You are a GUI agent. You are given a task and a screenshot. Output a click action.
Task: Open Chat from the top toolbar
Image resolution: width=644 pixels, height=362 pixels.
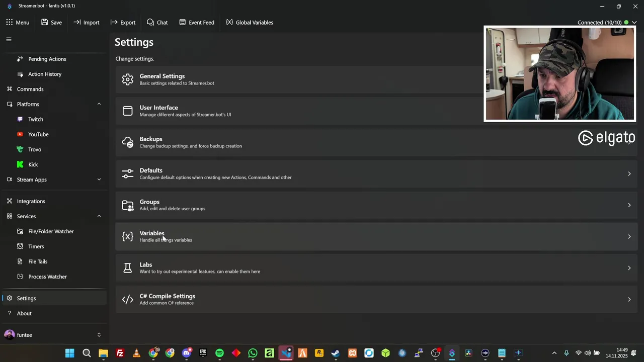(x=157, y=22)
